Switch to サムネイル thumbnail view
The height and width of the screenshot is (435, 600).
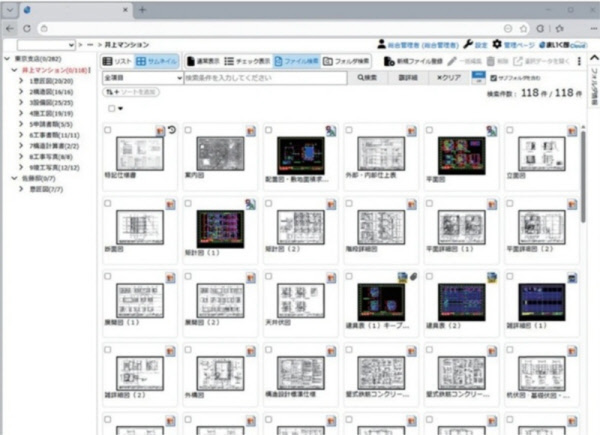tap(157, 61)
